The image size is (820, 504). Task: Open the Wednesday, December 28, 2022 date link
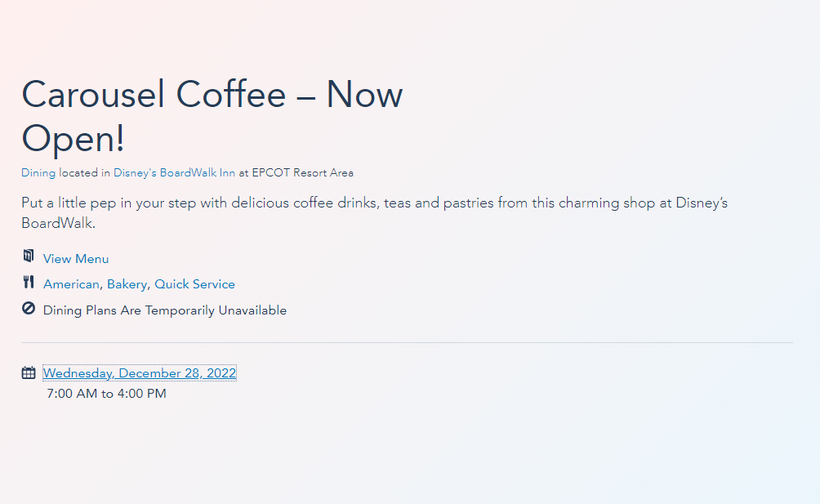pos(140,373)
